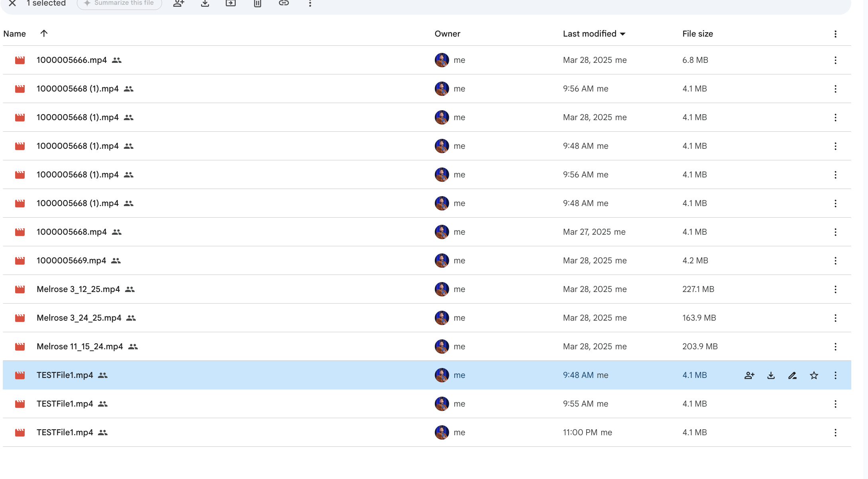This screenshot has width=868, height=479.
Task: Click the File size column header
Action: (x=698, y=34)
